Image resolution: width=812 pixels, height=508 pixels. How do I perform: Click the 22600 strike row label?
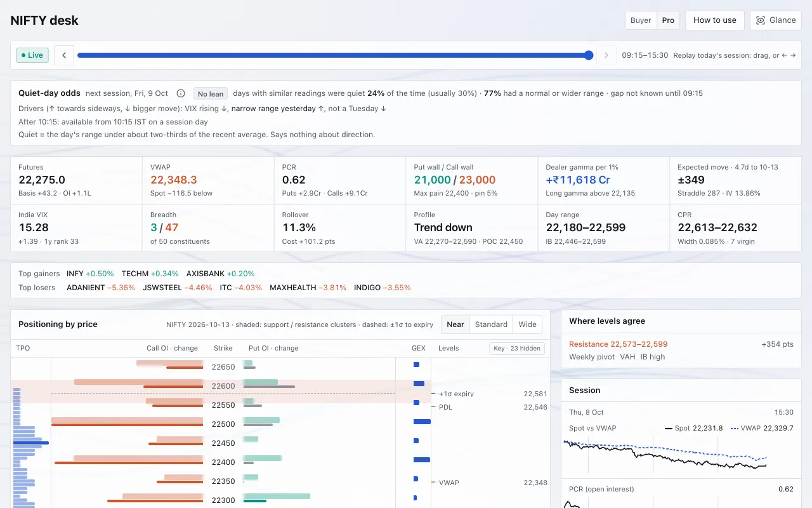223,386
